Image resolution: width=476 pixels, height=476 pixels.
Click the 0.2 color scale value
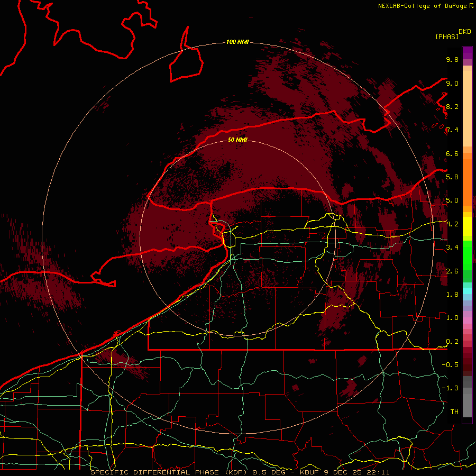click(x=452, y=342)
